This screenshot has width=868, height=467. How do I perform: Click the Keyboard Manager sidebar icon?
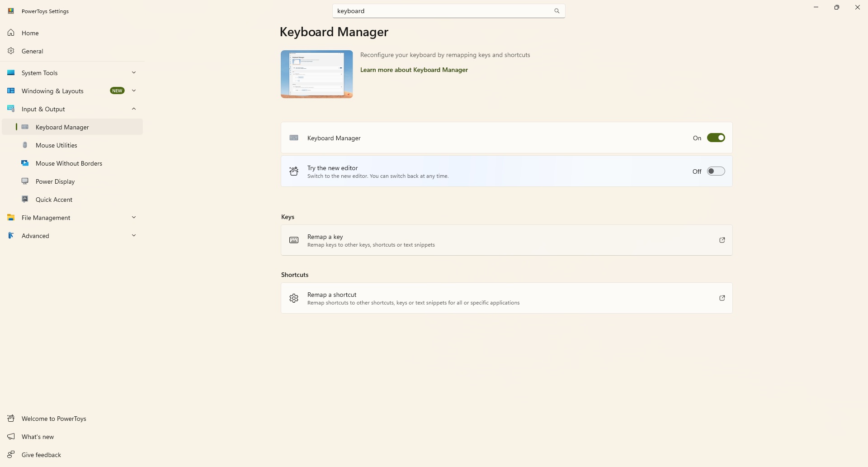click(x=25, y=127)
